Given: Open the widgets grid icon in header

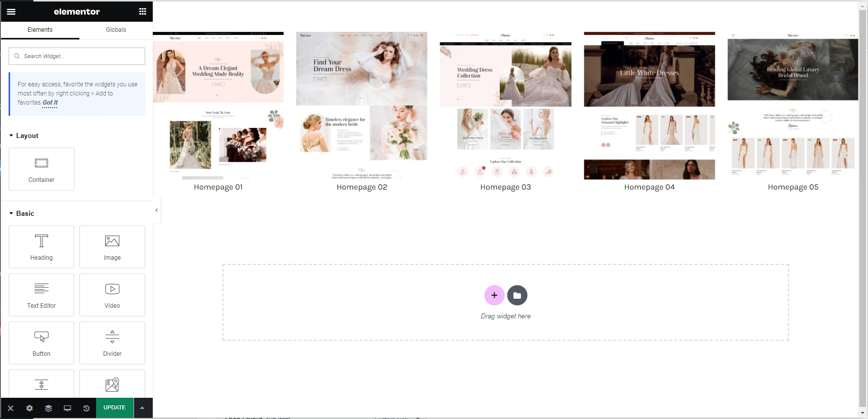Looking at the screenshot, I should coord(143,12).
